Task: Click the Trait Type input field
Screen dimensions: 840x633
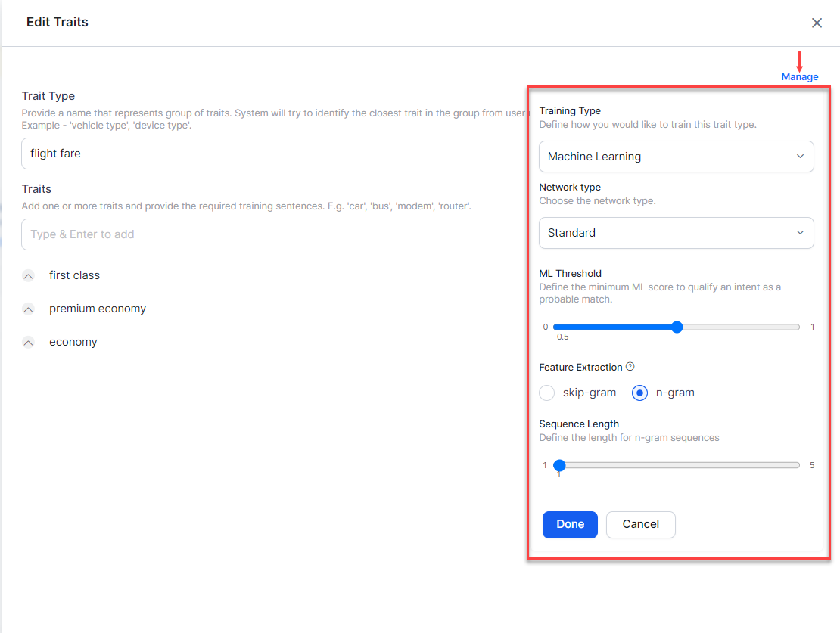Action: pos(272,154)
